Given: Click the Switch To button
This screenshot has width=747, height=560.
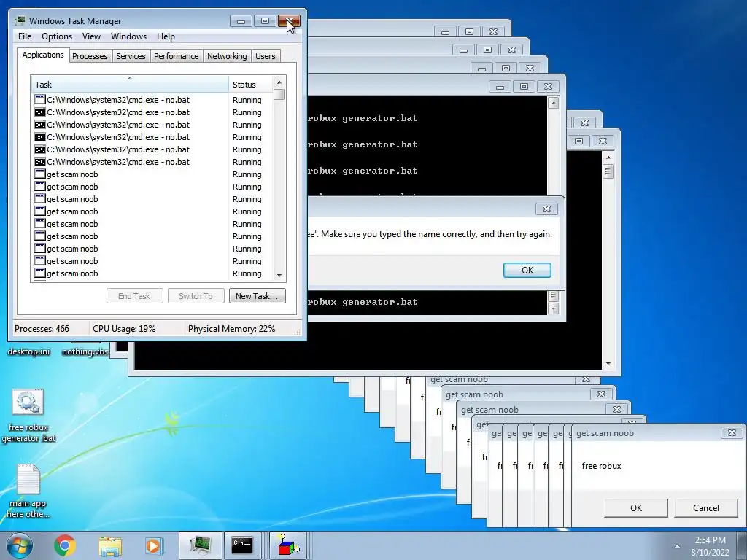Looking at the screenshot, I should pyautogui.click(x=196, y=296).
